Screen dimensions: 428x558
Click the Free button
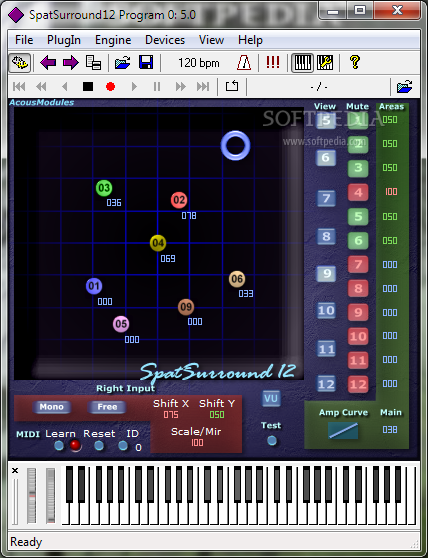coord(107,407)
